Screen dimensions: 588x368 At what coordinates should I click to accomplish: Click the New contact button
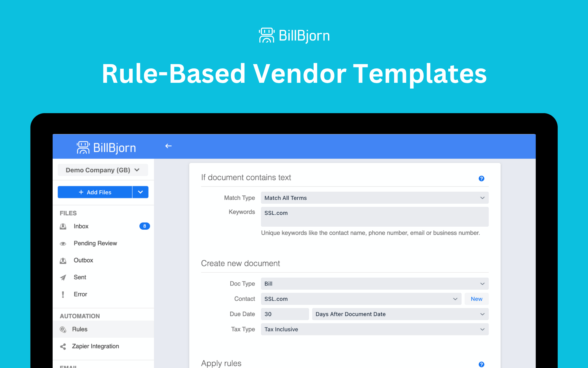476,299
